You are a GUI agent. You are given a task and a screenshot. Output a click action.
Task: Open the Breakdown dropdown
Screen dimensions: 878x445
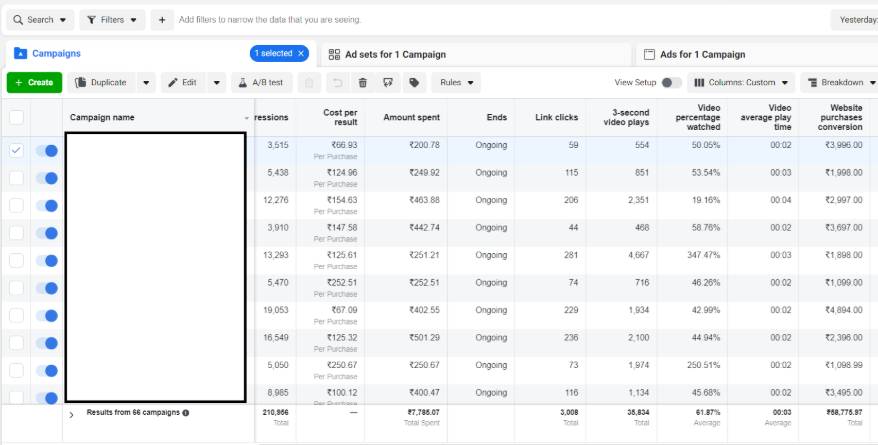click(840, 83)
